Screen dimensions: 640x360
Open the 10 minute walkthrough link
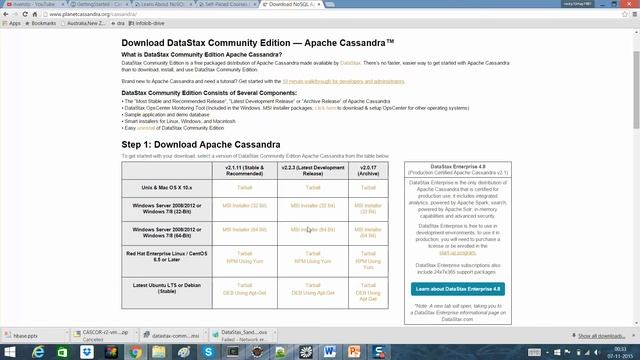tap(343, 81)
